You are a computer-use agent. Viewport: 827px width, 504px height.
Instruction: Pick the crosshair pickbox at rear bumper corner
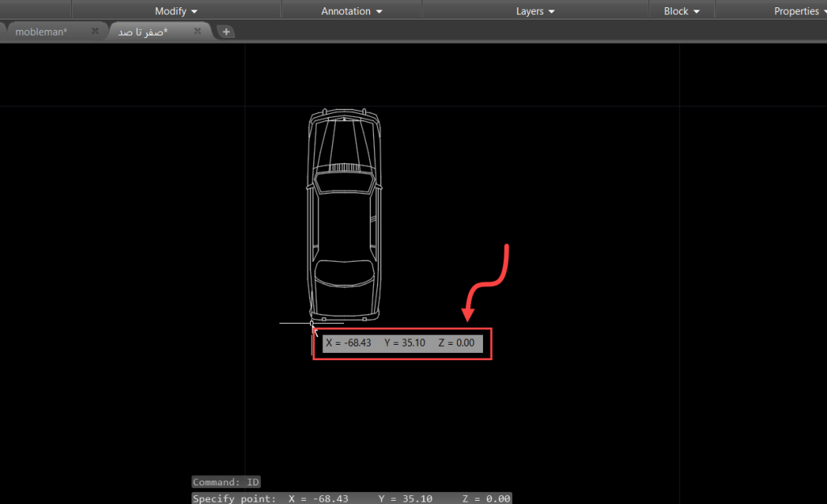[312, 323]
